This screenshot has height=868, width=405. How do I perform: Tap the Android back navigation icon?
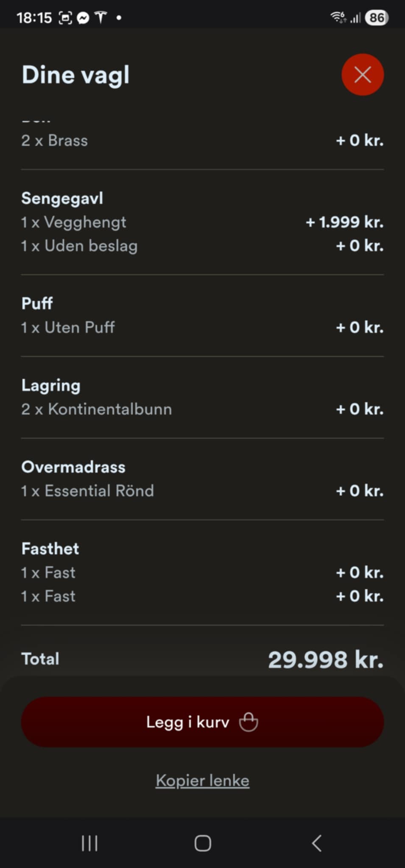click(x=316, y=843)
